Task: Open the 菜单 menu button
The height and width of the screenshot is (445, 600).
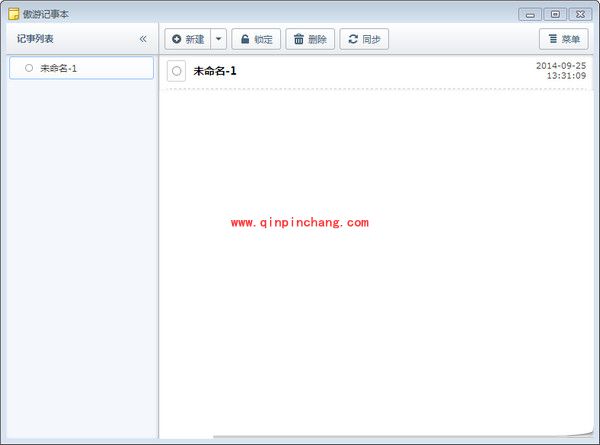Action: tap(564, 39)
